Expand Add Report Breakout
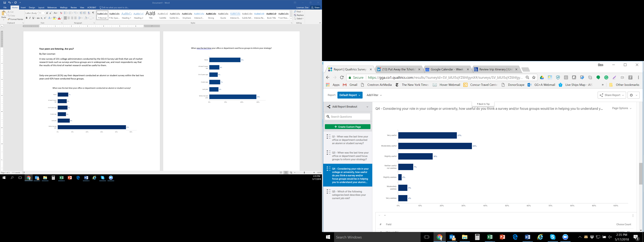The image size is (644, 242). tap(347, 107)
